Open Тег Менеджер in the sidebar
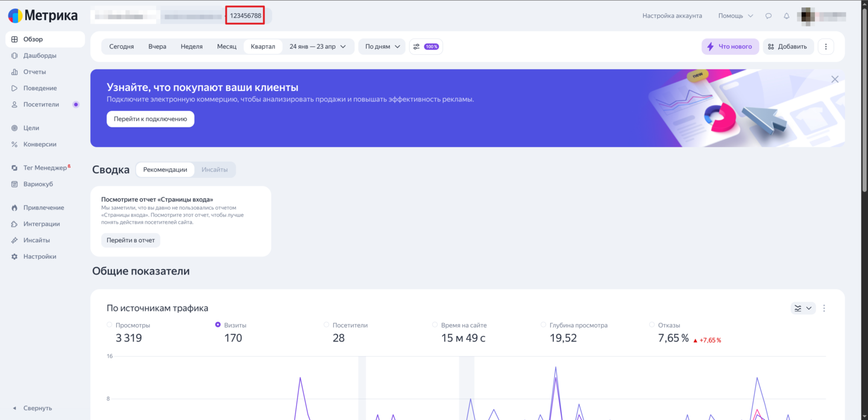Image resolution: width=868 pixels, height=420 pixels. (x=45, y=168)
